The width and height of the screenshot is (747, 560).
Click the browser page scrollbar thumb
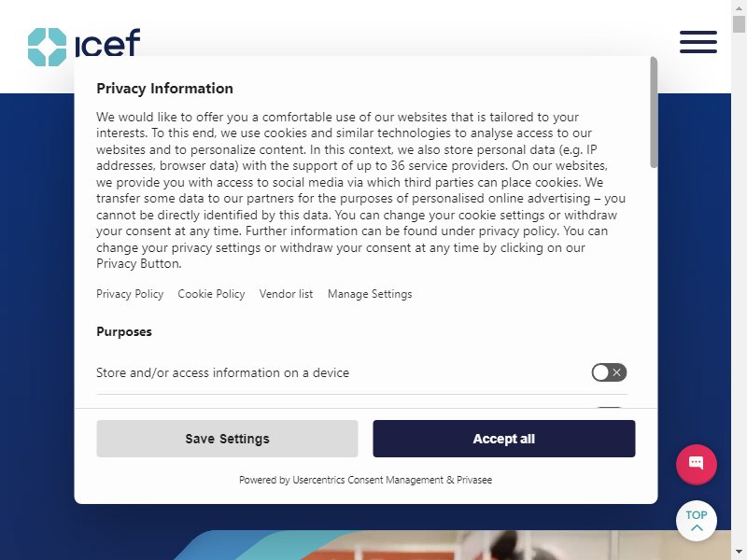click(739, 24)
